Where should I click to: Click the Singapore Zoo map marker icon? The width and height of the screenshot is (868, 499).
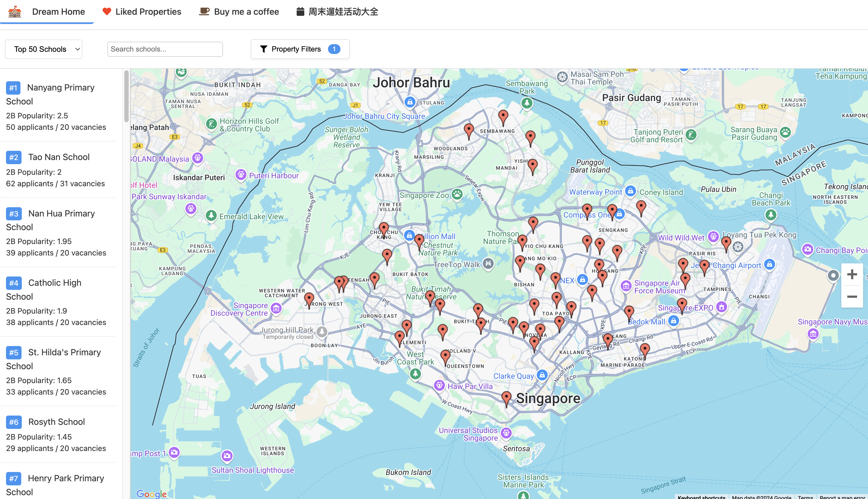tap(457, 194)
